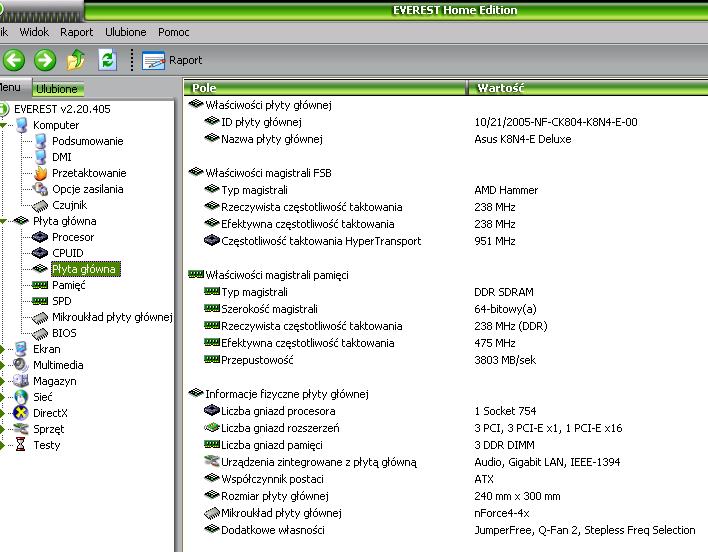The width and height of the screenshot is (708, 552).
Task: Click the Multimedia speaker icon
Action: pyautogui.click(x=21, y=365)
